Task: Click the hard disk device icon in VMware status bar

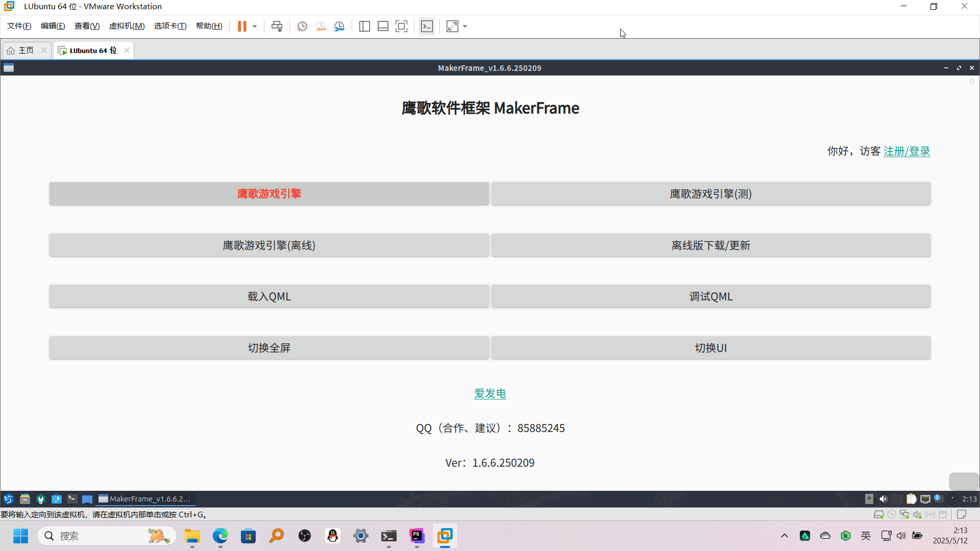Action: pos(878,514)
